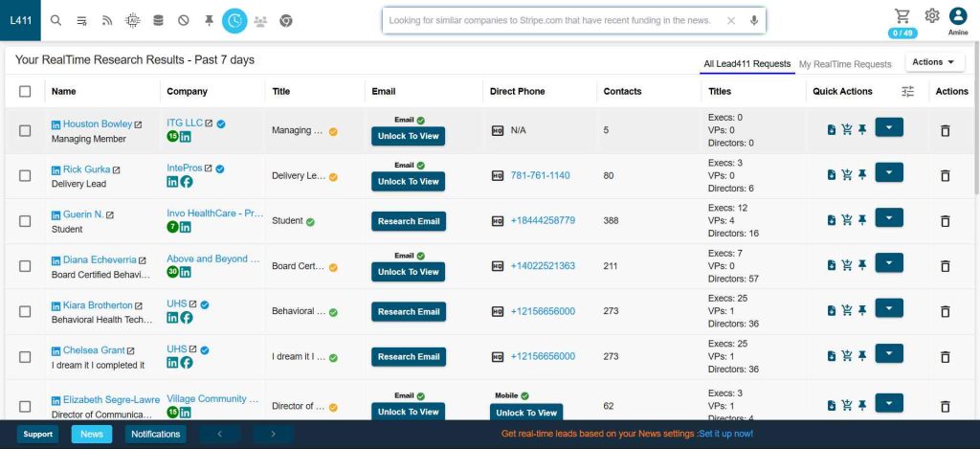
Task: Go to next page arrow in bottom bar
Action: [x=273, y=434]
